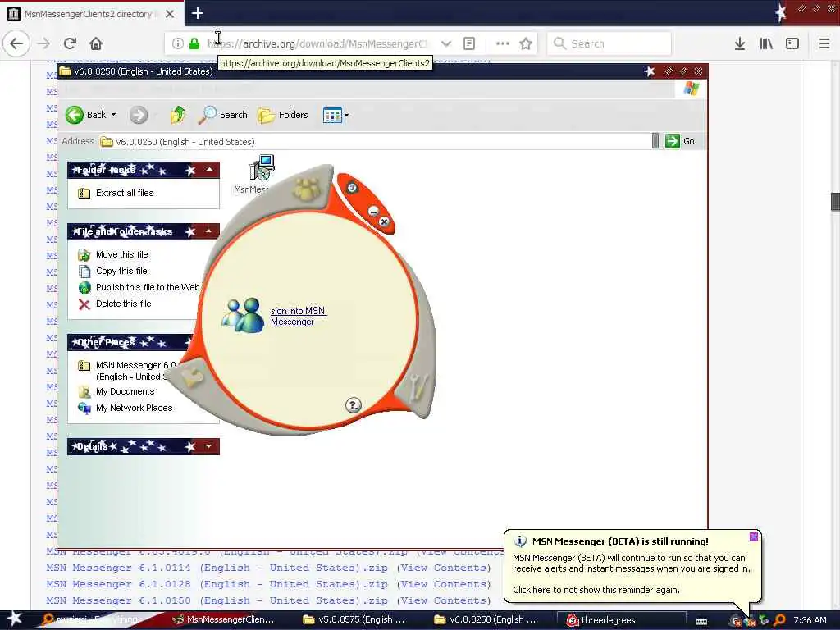The image size is (840, 630).
Task: Click the MSN Messenger buddies icon
Action: pyautogui.click(x=243, y=315)
